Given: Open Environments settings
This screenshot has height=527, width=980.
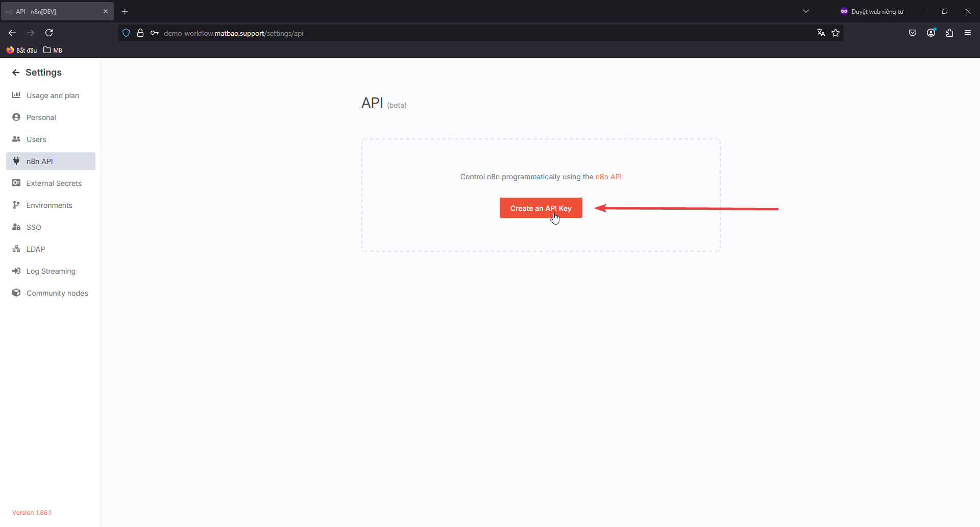Looking at the screenshot, I should pyautogui.click(x=51, y=205).
